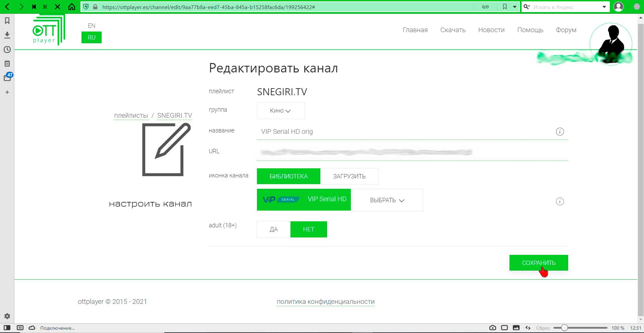Click the OTT player logo
This screenshot has height=333, width=644.
point(49,30)
